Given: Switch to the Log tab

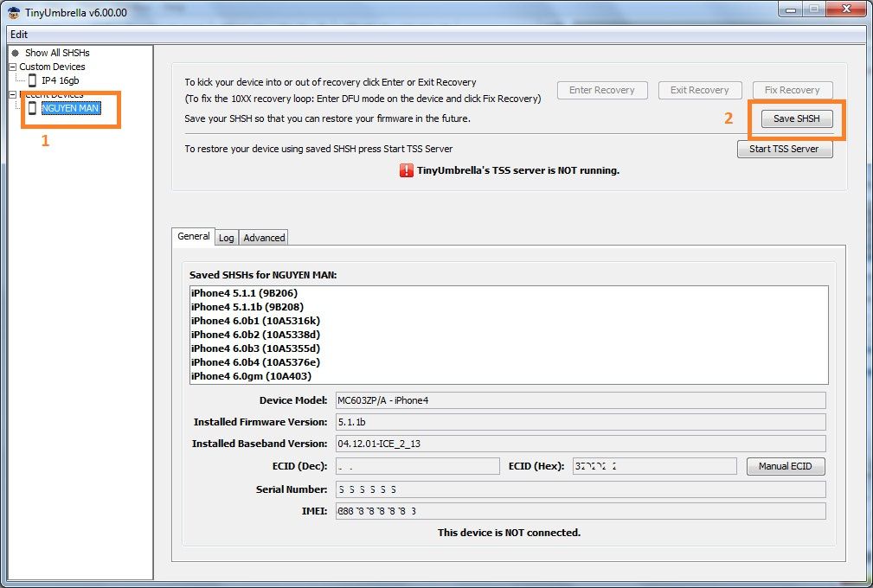Looking at the screenshot, I should tap(226, 238).
